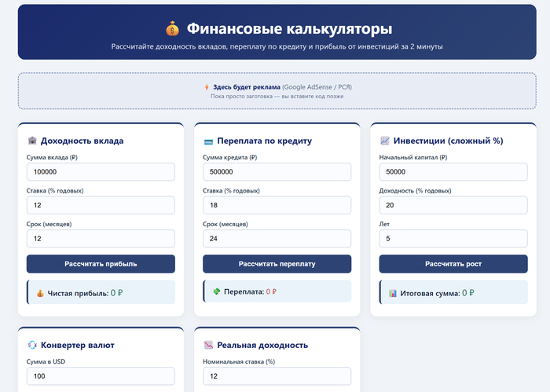Focus the credit Ставка field showing 18
The image size is (550, 392).
coord(277,205)
